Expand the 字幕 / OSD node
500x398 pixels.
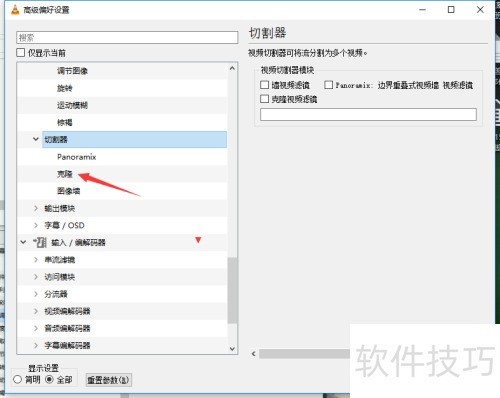pyautogui.click(x=36, y=225)
